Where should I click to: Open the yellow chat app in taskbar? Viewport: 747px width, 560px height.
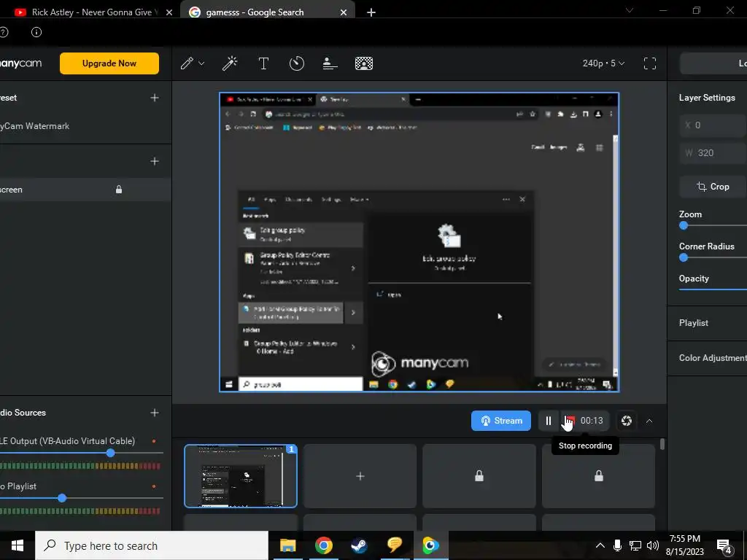click(x=395, y=545)
